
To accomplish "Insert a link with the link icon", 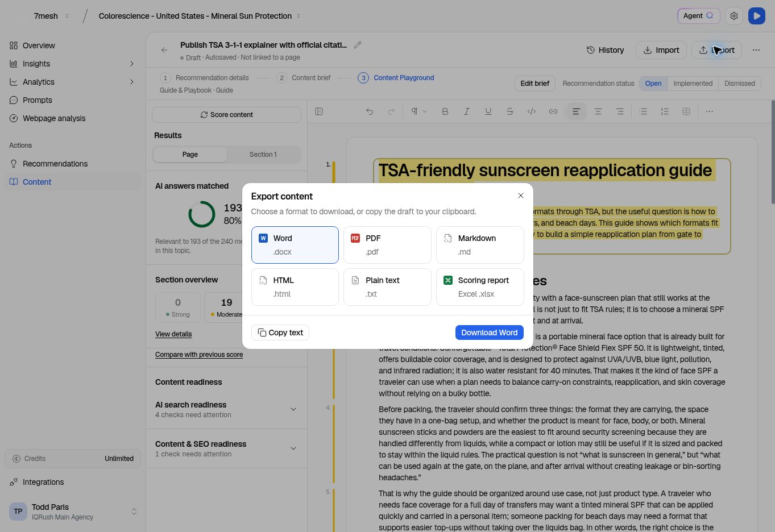I will [553, 111].
